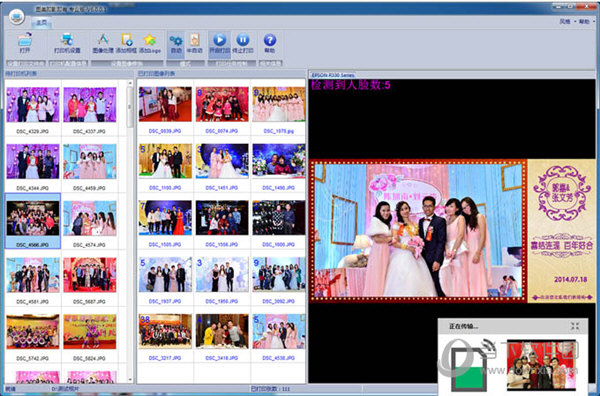The image size is (600, 396).
Task: Open the 风格 style dropdown menu
Action: point(566,22)
